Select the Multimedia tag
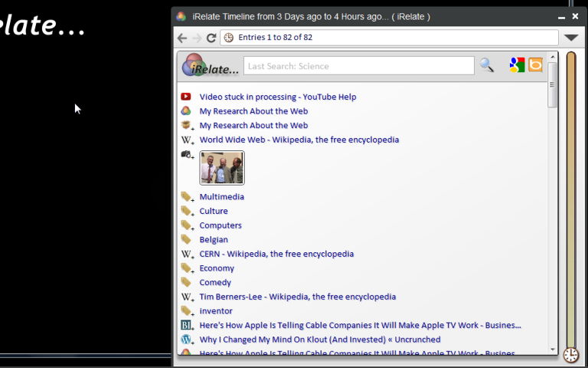This screenshot has height=368, width=588. pos(221,197)
